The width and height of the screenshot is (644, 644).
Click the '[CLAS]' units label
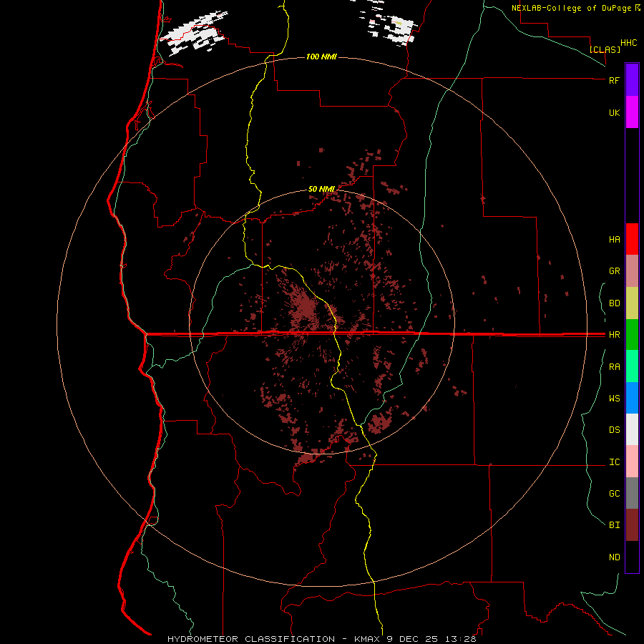tap(605, 49)
